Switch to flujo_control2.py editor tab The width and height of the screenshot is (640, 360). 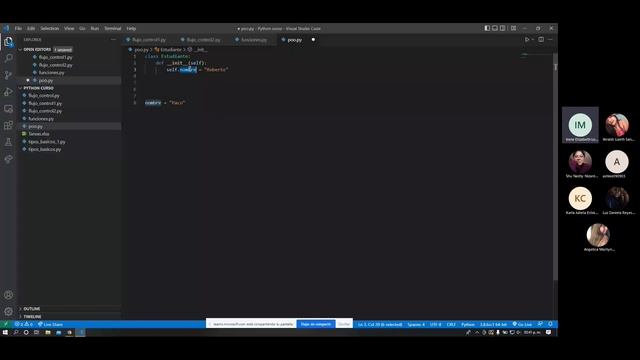(x=204, y=40)
